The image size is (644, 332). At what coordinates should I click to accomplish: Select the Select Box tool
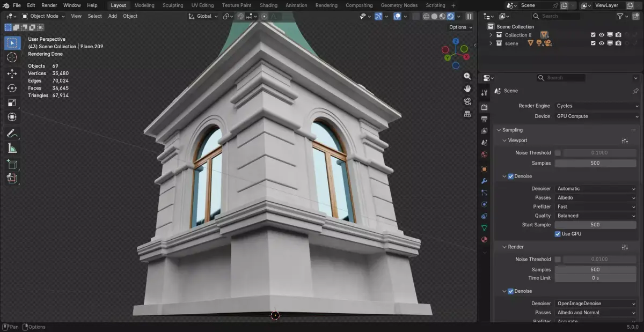point(12,43)
